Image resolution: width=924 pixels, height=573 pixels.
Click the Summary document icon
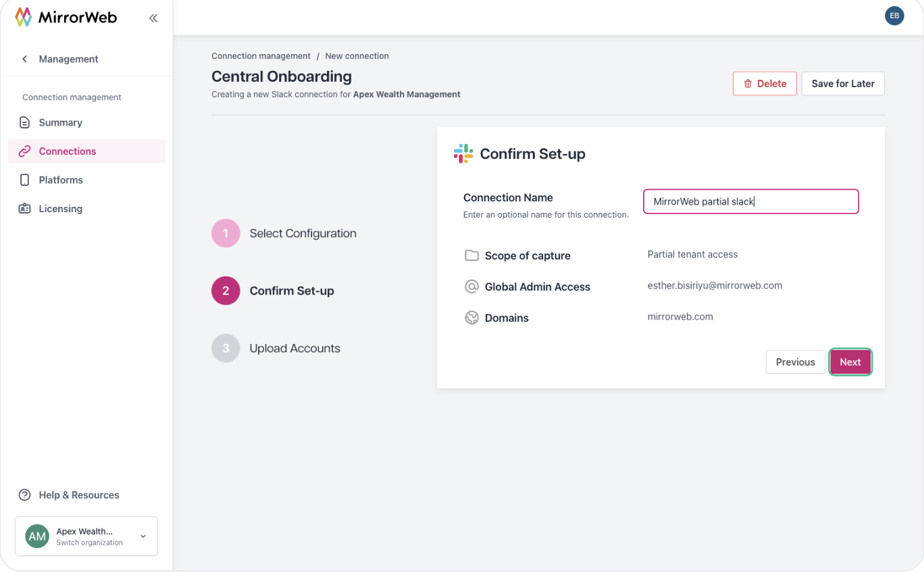25,122
